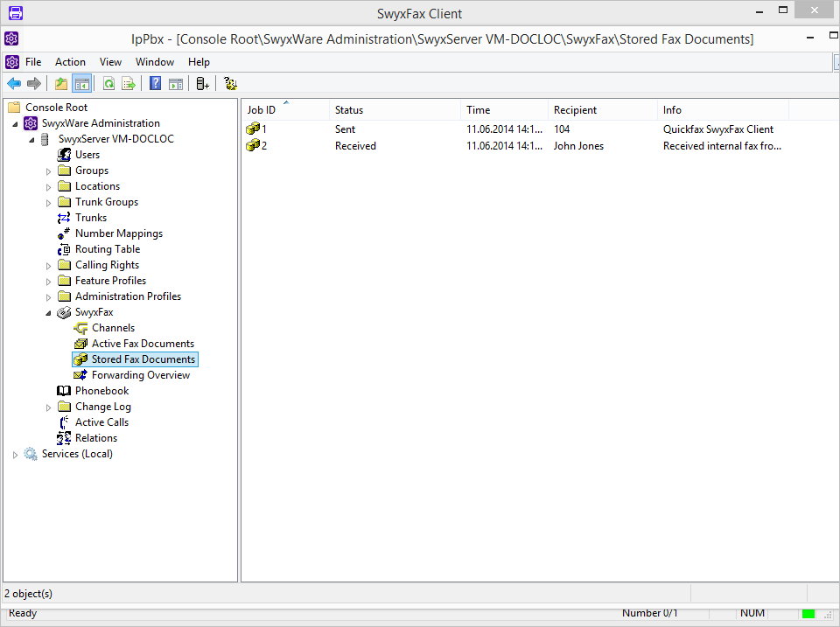This screenshot has height=627, width=840.
Task: Sort list by Status column header
Action: click(x=394, y=110)
